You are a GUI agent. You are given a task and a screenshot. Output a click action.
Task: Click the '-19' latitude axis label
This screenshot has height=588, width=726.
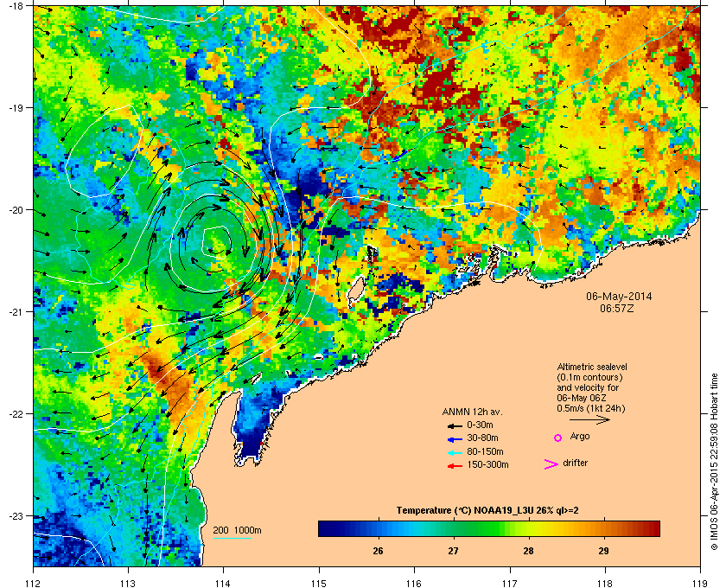tap(15, 107)
